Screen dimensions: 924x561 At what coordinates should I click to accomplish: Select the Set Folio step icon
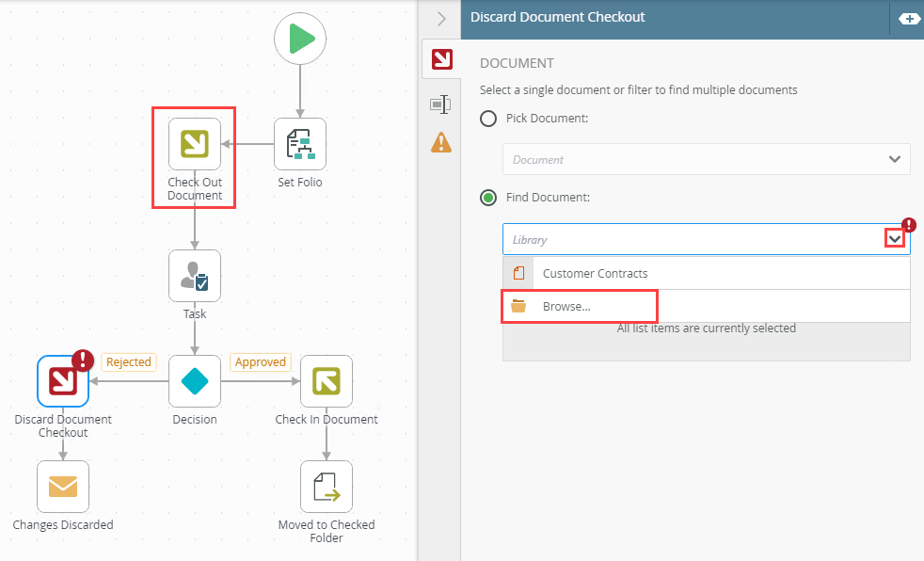tap(300, 144)
